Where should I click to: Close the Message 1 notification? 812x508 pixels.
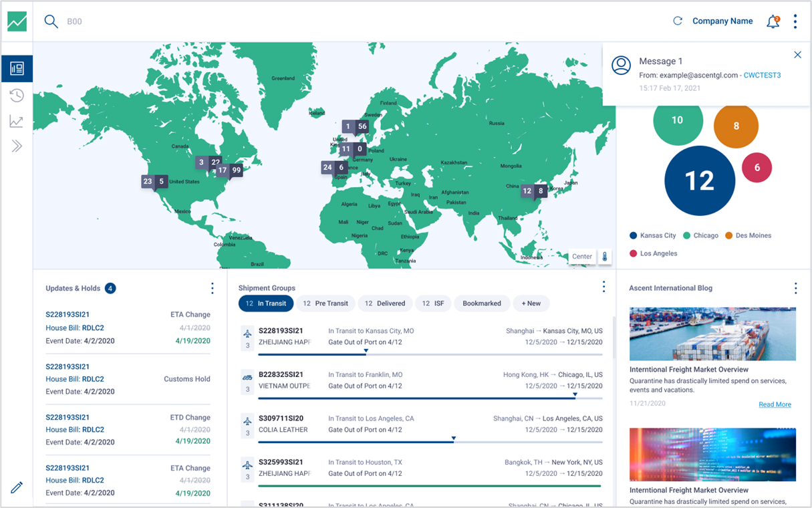tap(797, 55)
